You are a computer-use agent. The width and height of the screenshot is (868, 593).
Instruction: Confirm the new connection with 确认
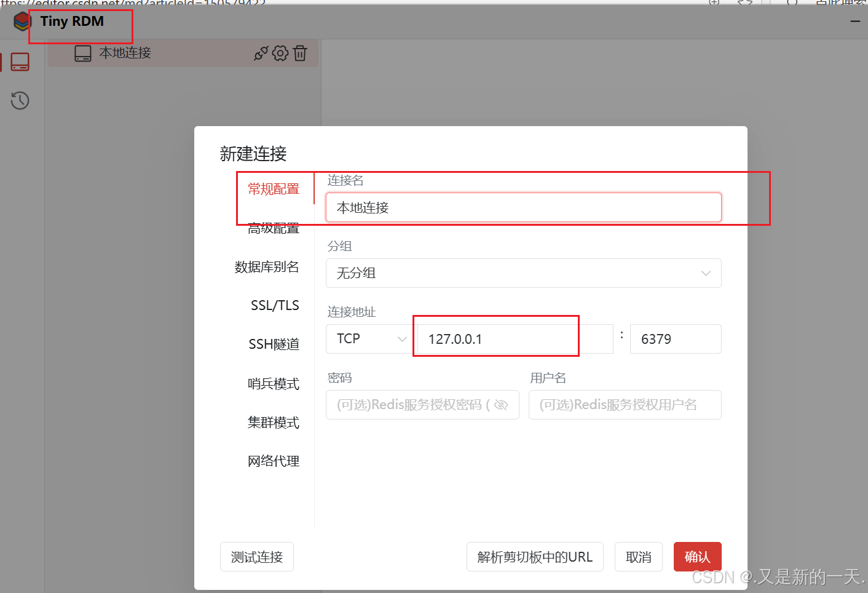698,557
